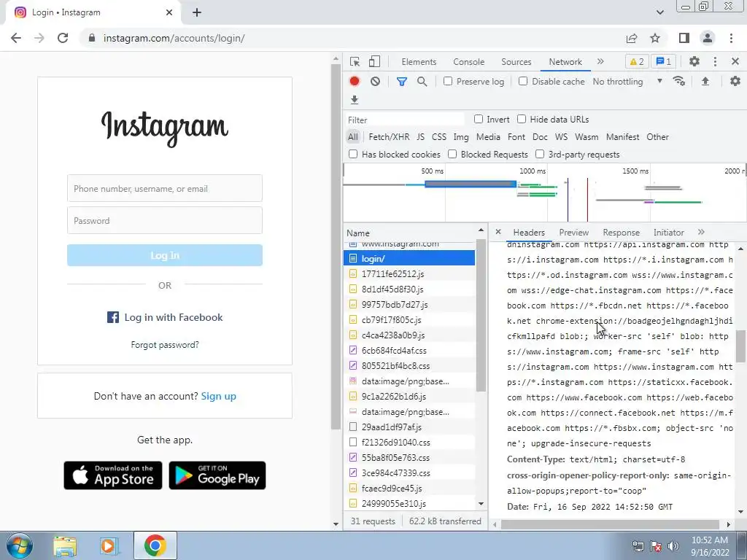
Task: Open File Explorer from taskbar
Action: (65, 545)
